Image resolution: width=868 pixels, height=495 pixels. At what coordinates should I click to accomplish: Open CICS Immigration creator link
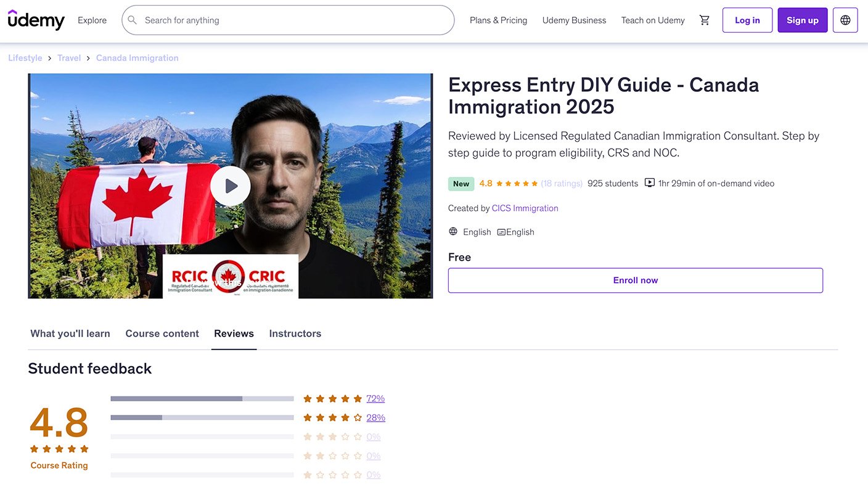coord(525,208)
